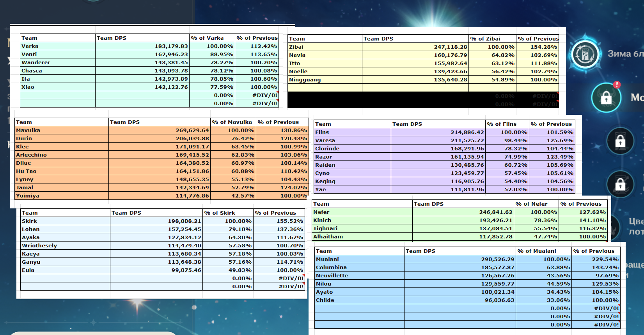The width and height of the screenshot is (644, 335).
Task: Click the Wriothesely cell
Action: pyautogui.click(x=66, y=245)
